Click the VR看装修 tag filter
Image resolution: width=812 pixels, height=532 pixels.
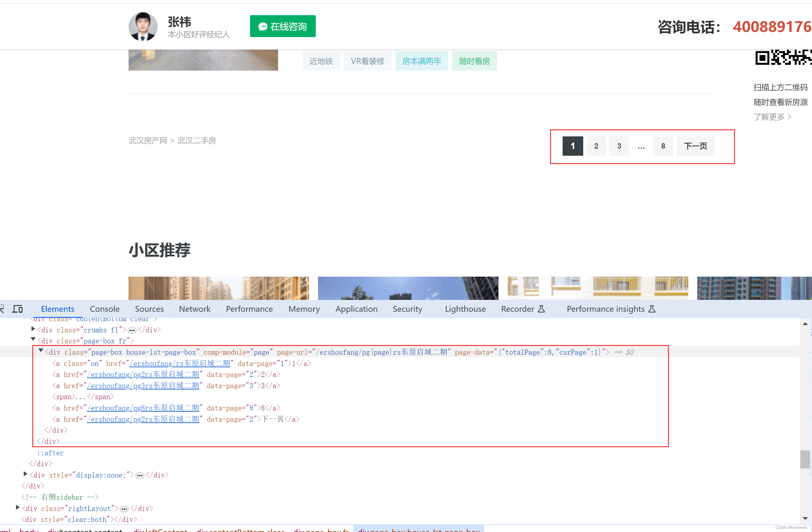(x=366, y=61)
